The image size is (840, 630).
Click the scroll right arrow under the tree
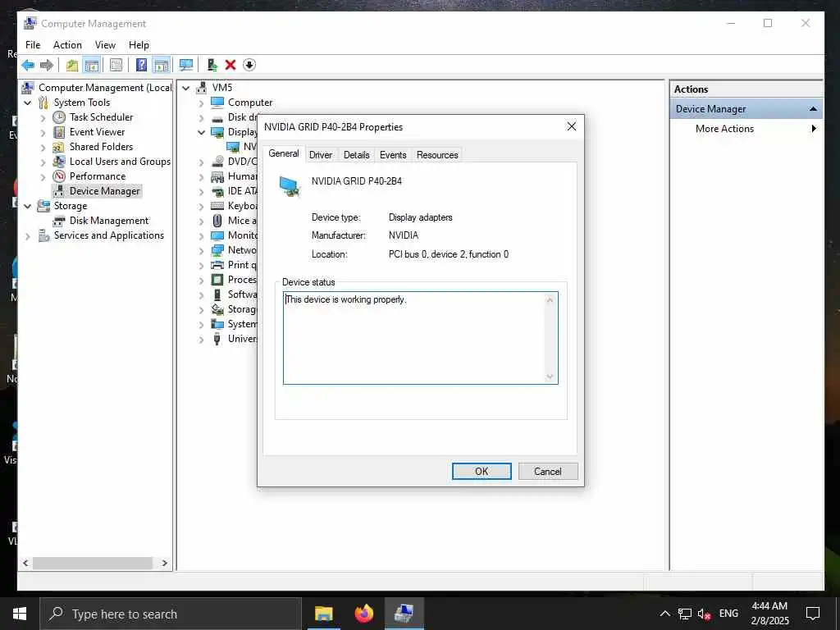click(x=164, y=563)
